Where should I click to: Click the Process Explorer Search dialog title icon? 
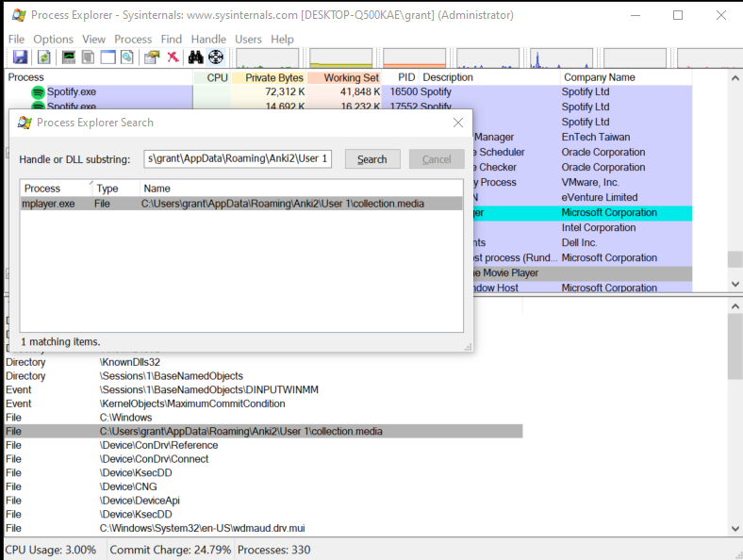pyautogui.click(x=25, y=123)
